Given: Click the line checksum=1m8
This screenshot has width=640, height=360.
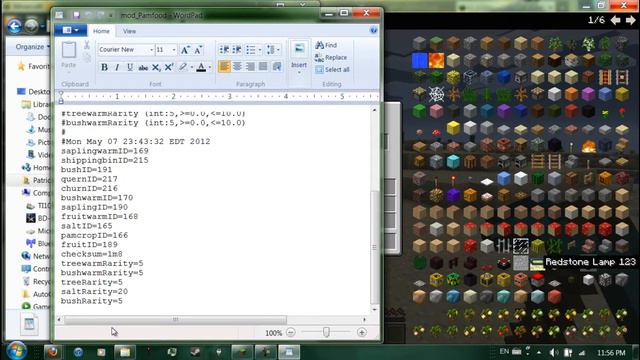Looking at the screenshot, I should point(91,254).
